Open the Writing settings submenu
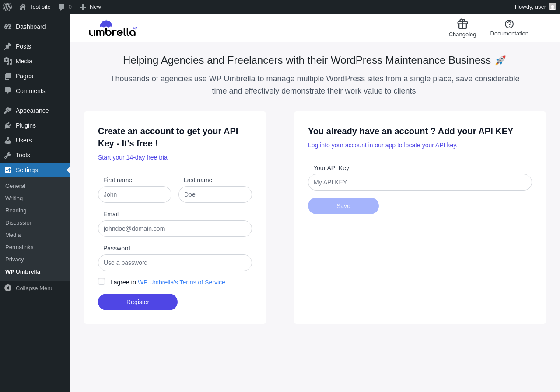560x392 pixels. (35, 198)
